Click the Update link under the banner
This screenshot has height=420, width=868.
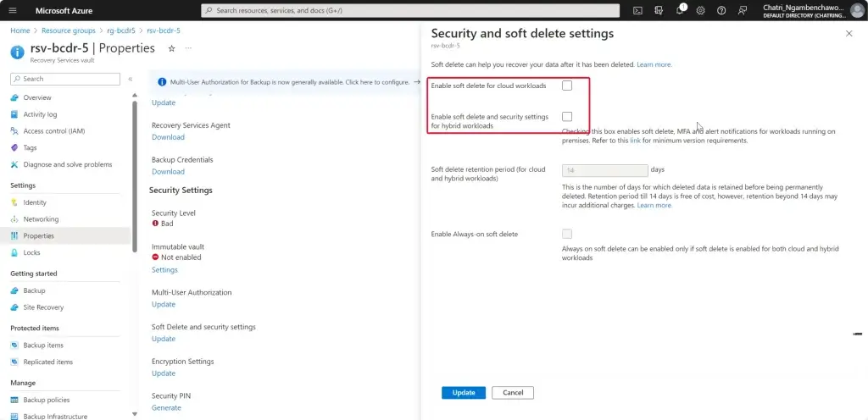click(164, 102)
